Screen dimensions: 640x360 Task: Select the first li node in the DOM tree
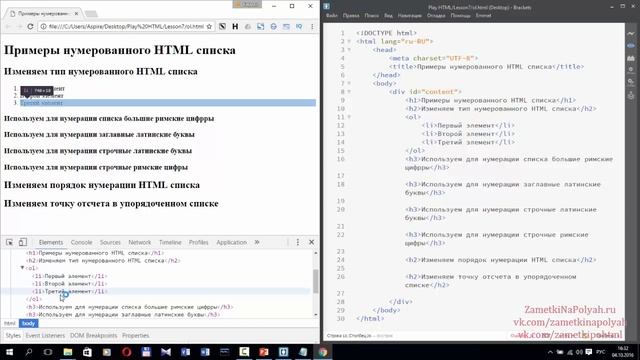pyautogui.click(x=69, y=276)
